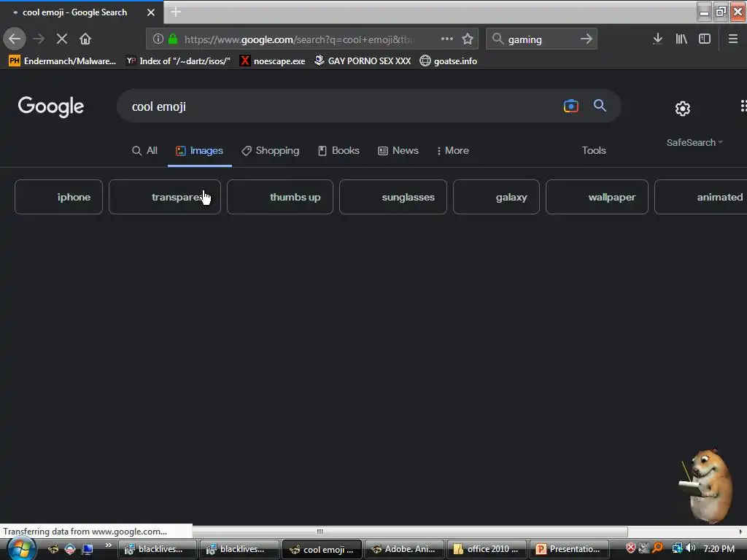
Task: Switch to Adobe Animate taskbar window
Action: point(404,549)
